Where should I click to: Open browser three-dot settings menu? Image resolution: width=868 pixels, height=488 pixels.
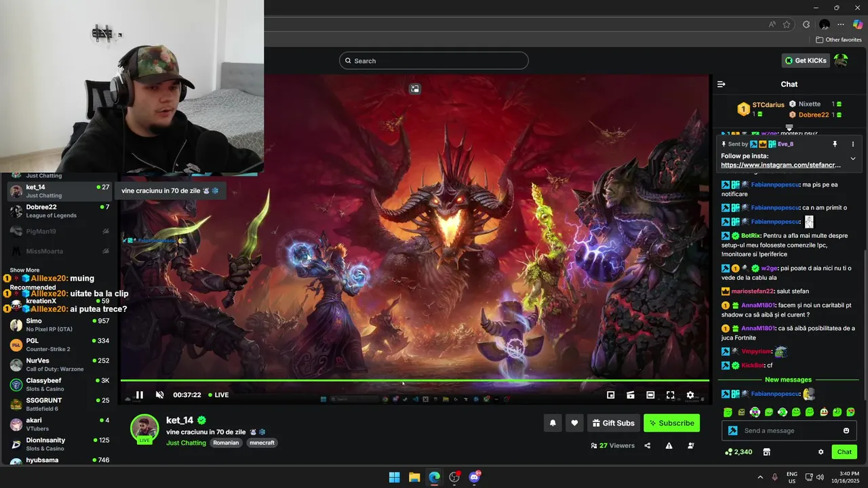(841, 24)
